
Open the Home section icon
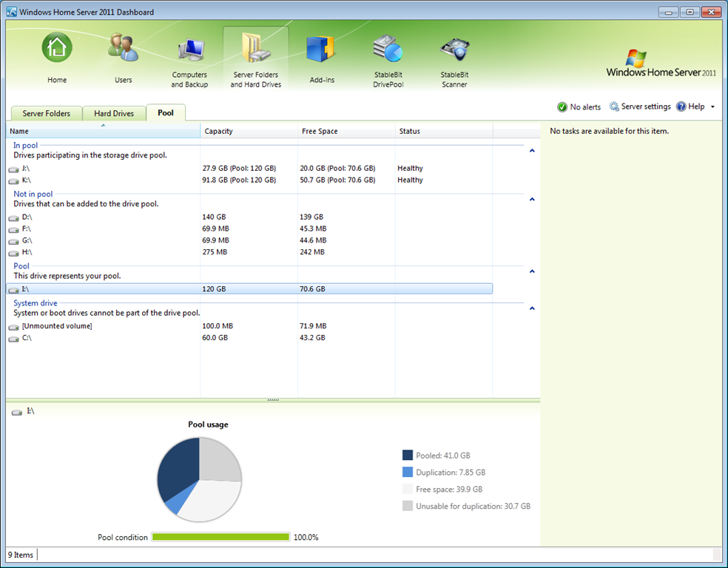(57, 47)
